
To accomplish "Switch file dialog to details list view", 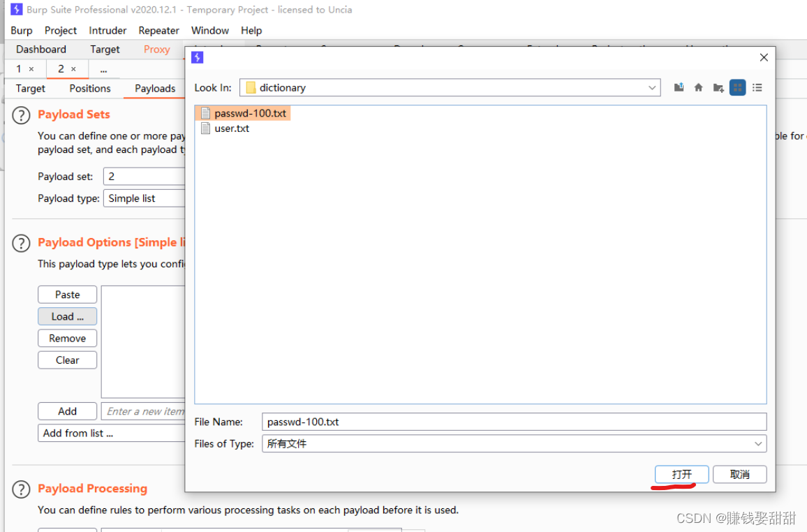I will [757, 87].
